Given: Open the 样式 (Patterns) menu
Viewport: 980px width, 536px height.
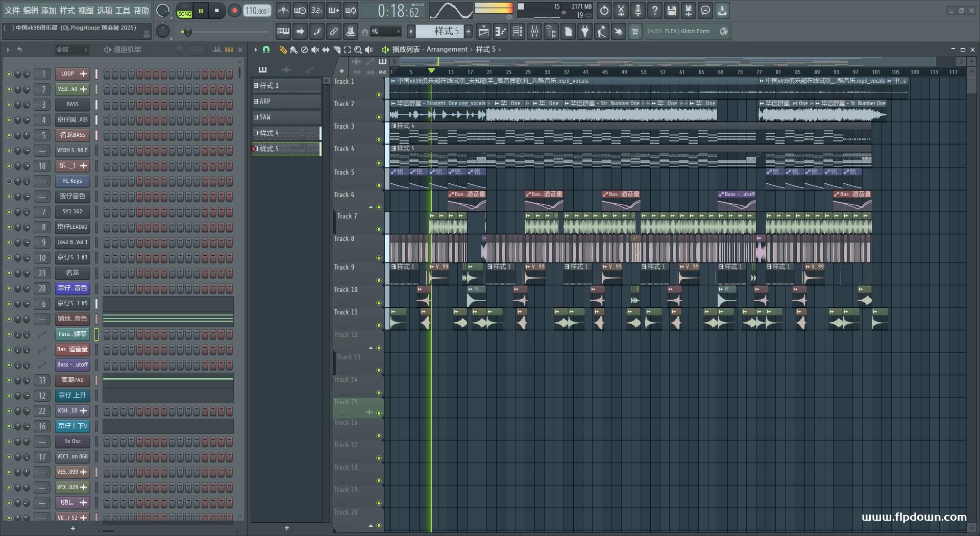Looking at the screenshot, I should coord(67,10).
